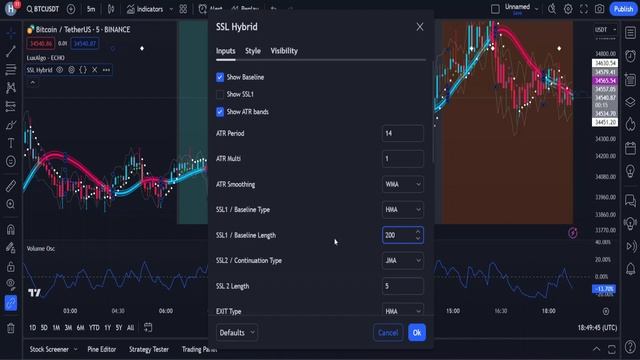Open SSL Hybrid source code braces icon

pos(83,70)
